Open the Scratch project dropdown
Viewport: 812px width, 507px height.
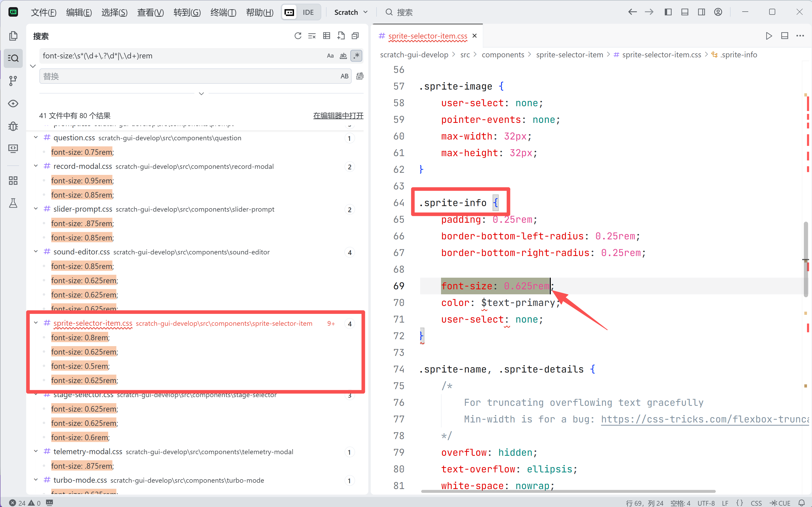(351, 12)
